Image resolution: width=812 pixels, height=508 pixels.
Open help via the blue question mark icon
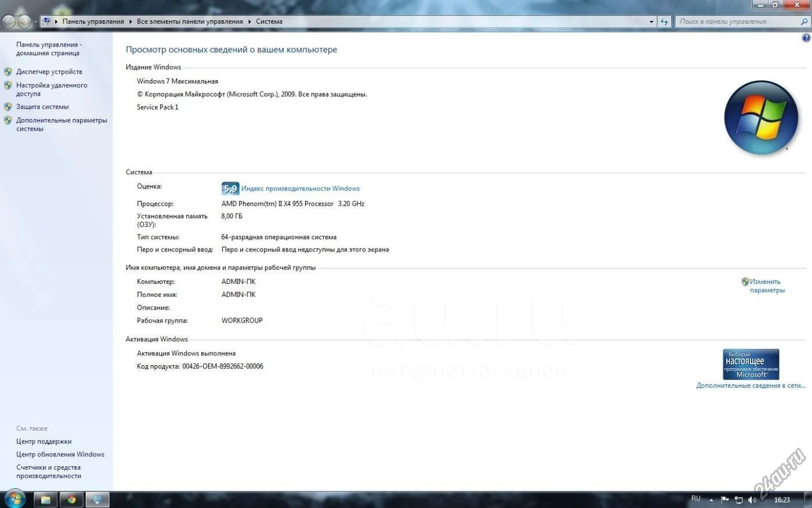coord(806,38)
